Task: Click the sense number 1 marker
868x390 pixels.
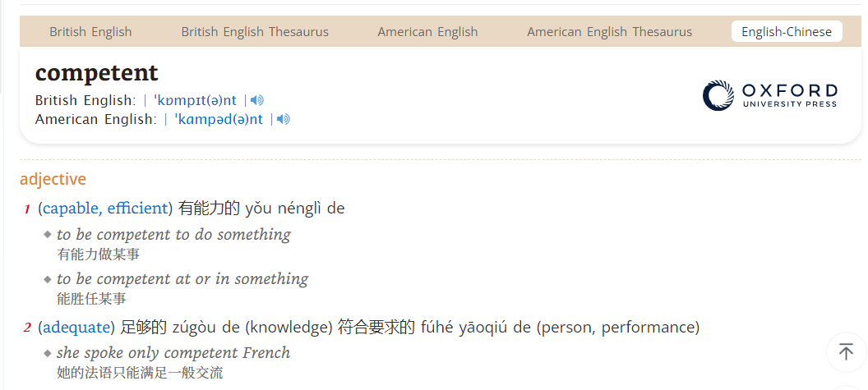Action: pyautogui.click(x=27, y=209)
